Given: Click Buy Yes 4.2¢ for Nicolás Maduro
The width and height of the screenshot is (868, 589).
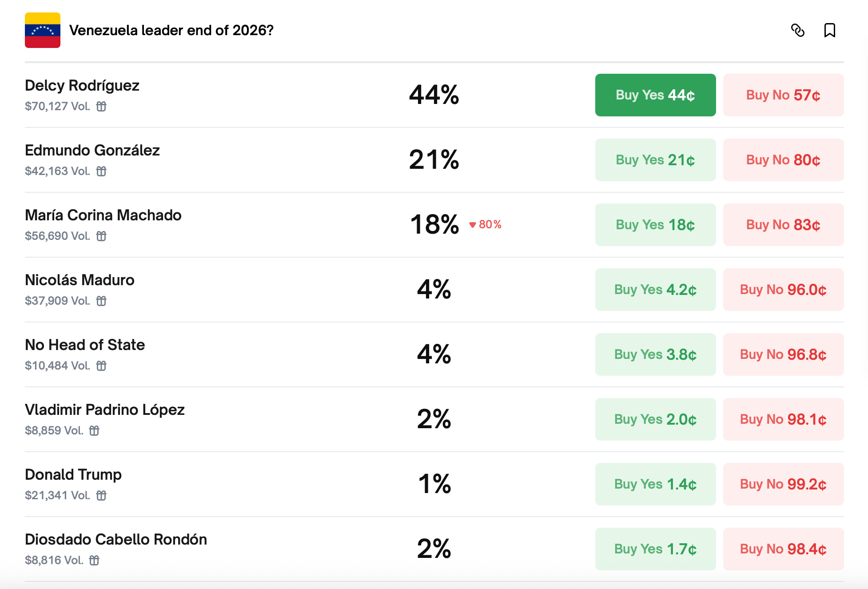Looking at the screenshot, I should click(655, 289).
